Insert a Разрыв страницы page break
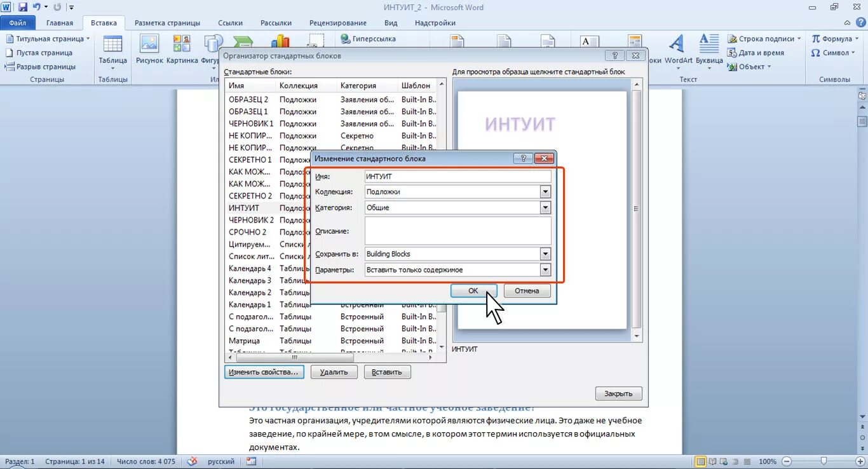868x469 pixels. (40, 67)
